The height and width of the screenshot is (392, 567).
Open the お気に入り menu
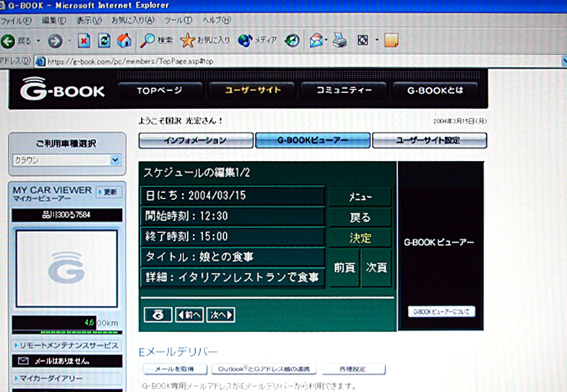pyautogui.click(x=133, y=21)
